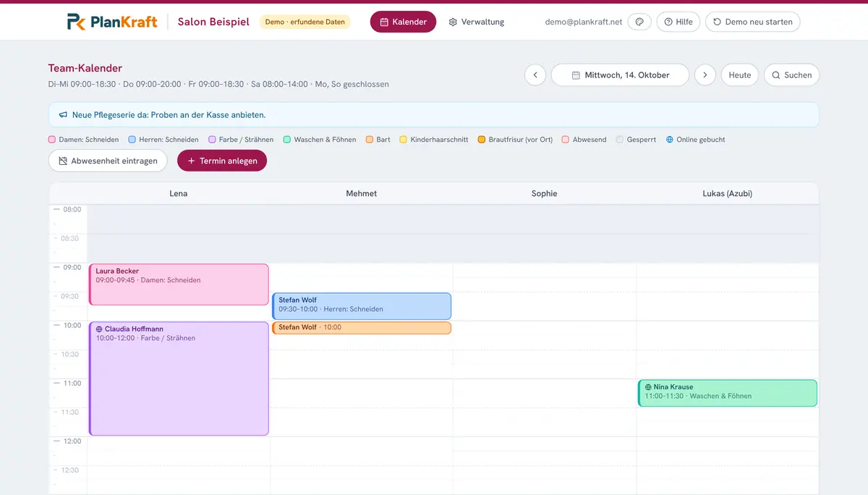
Task: Click Abwesenheit eintragen button
Action: click(108, 161)
